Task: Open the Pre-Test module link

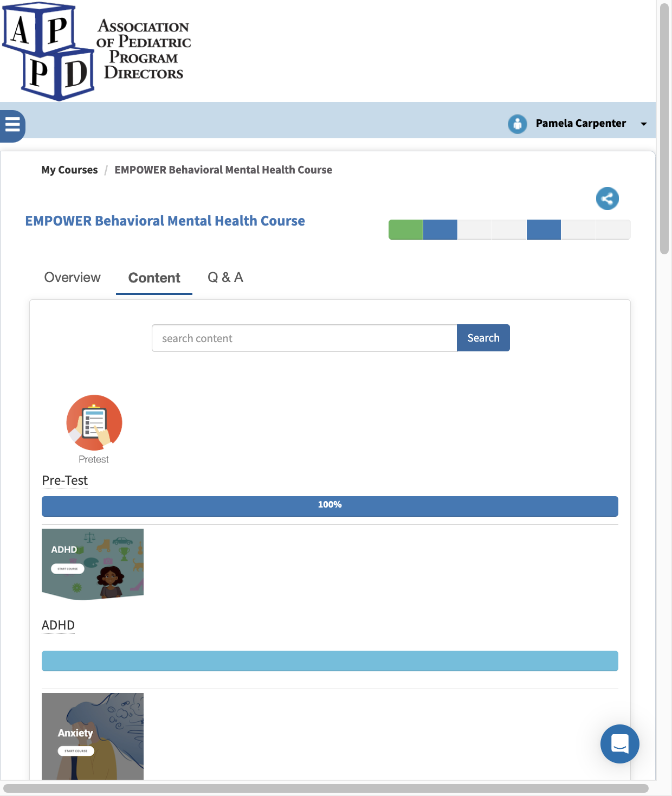Action: 64,480
